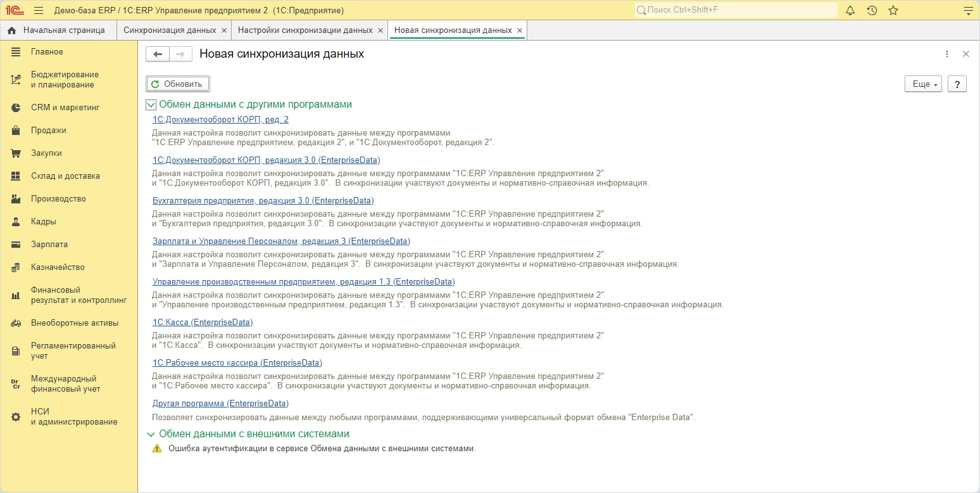Screen dimensions: 980x493
Task: Close the Синхронизация данных tab
Action: point(223,30)
